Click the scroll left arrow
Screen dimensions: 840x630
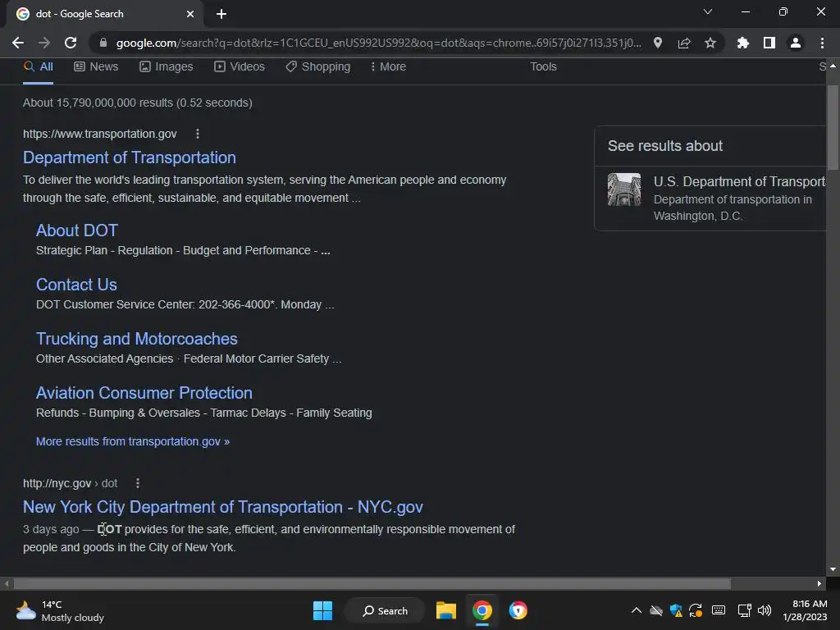click(x=7, y=583)
